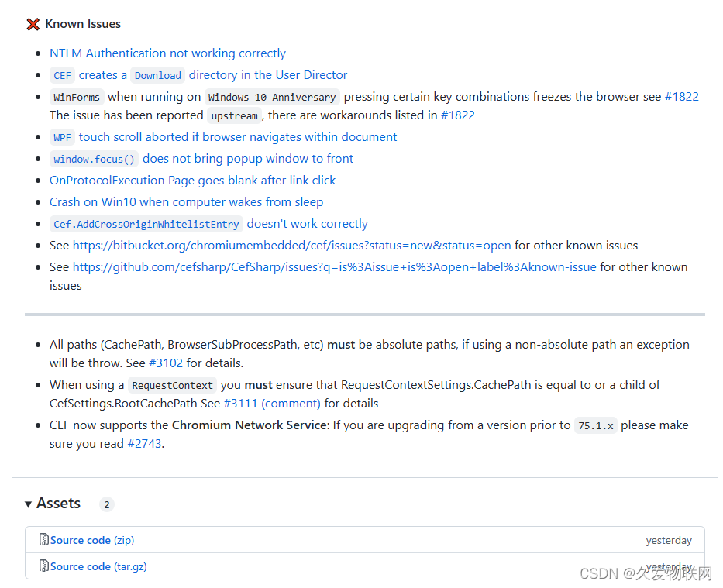Open the NTLM Authentication issue link
Viewport: 723px width, 588px height.
[167, 53]
